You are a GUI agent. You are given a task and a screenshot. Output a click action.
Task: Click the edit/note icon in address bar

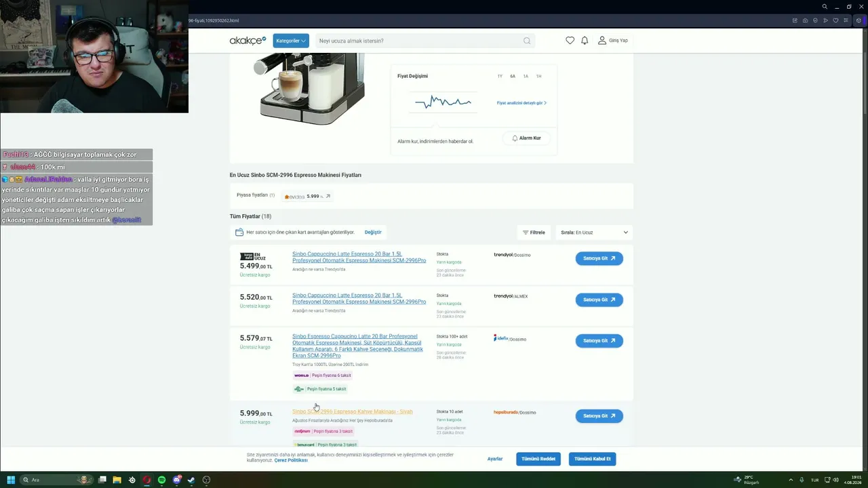[x=795, y=20]
